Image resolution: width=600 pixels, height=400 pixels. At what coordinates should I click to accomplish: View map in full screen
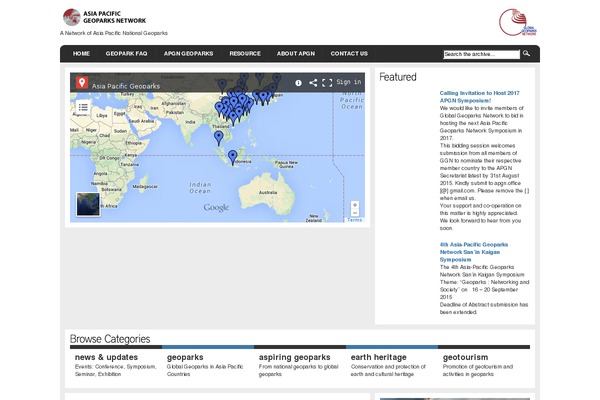coord(327,83)
